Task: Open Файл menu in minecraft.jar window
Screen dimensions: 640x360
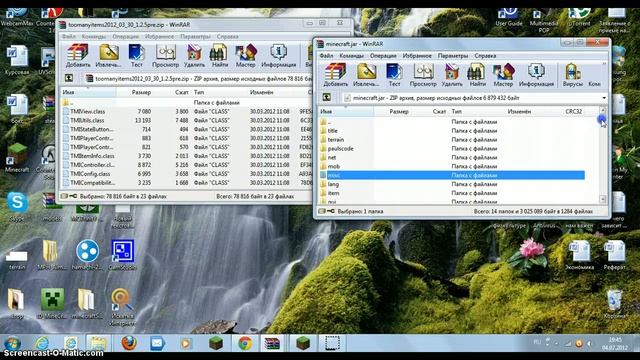Action: (x=326, y=56)
